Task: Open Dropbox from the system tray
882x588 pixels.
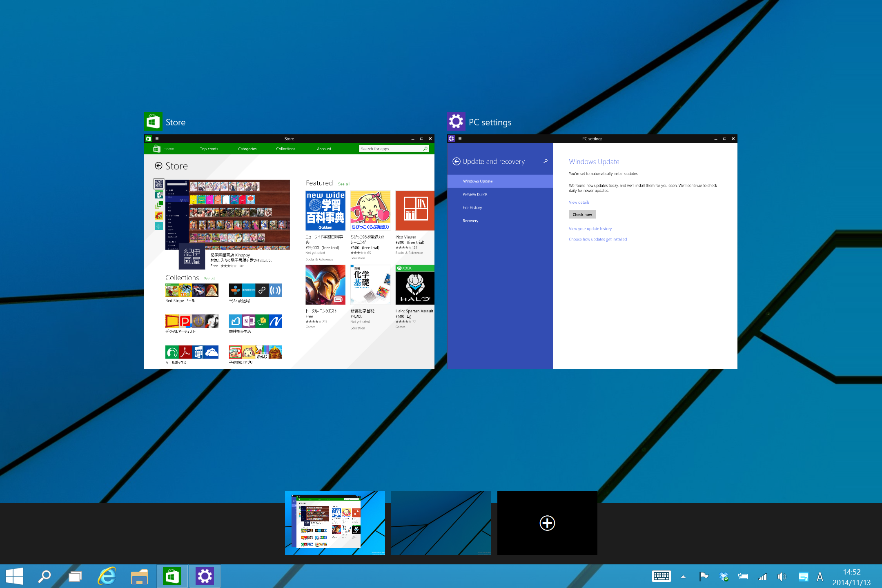Action: click(x=724, y=577)
